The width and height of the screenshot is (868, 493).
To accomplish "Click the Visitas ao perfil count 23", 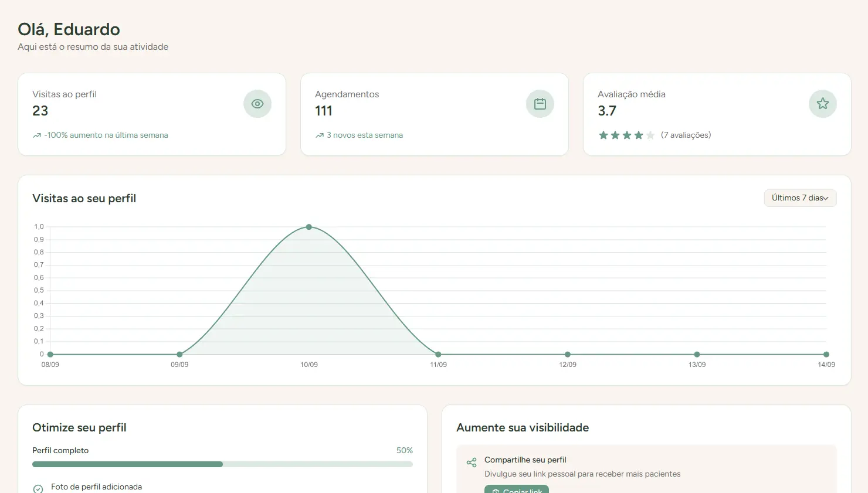I will [40, 111].
